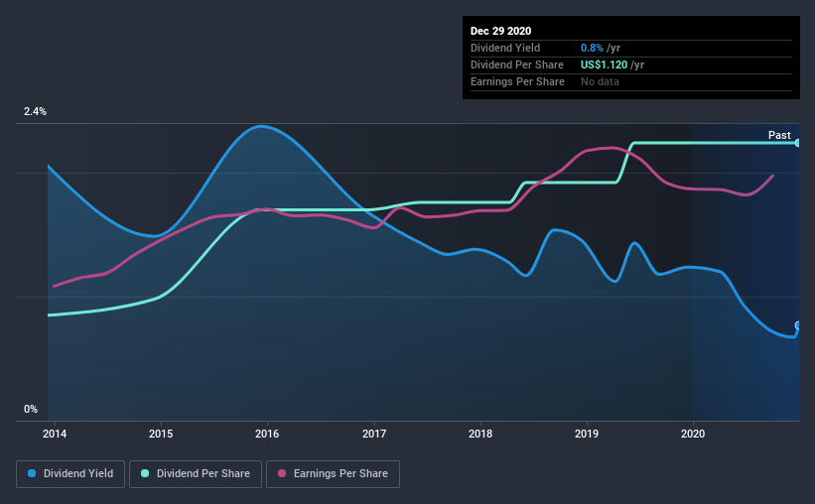Toggle the Dividend Yield legend button
Image resolution: width=815 pixels, height=504 pixels.
(70, 474)
